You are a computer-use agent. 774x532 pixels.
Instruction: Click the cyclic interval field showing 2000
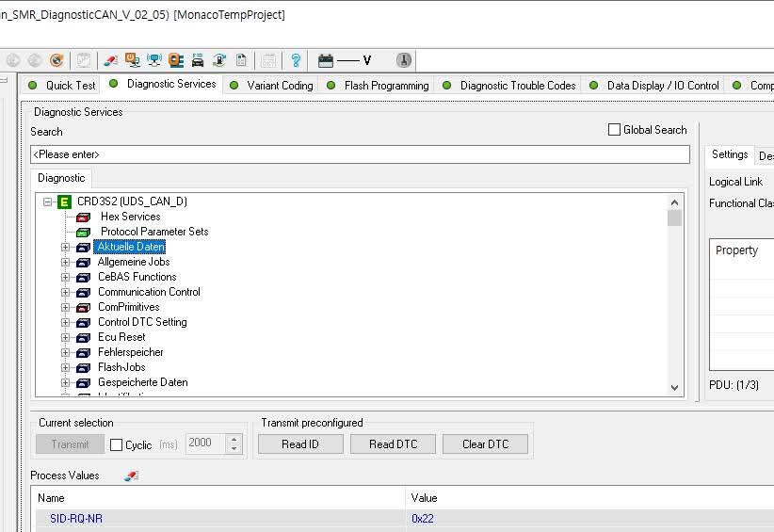pos(205,443)
